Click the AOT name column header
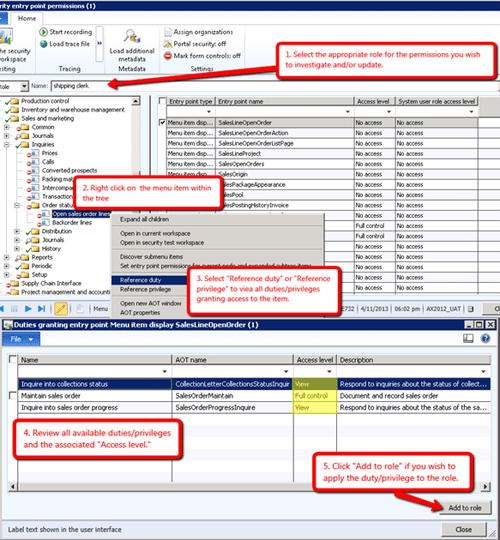 (232, 360)
